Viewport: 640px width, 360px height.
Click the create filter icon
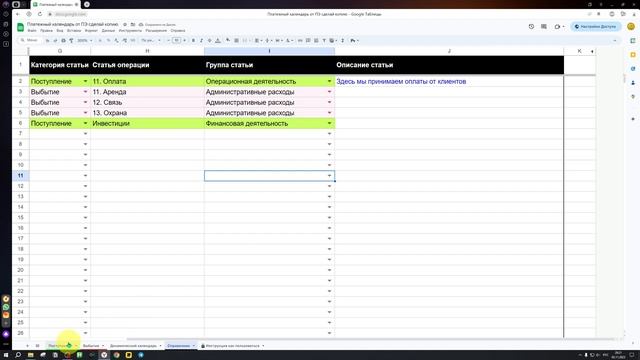[x=324, y=40]
